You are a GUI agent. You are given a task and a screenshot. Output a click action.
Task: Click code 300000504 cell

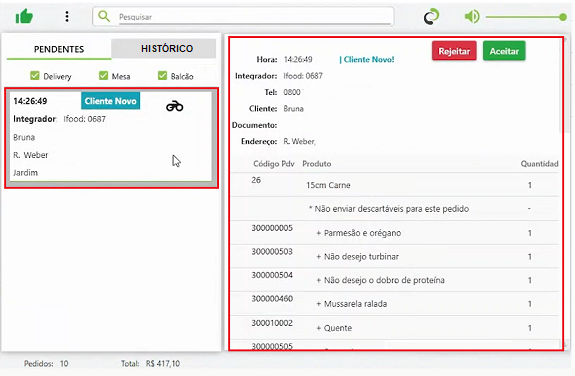(x=272, y=275)
